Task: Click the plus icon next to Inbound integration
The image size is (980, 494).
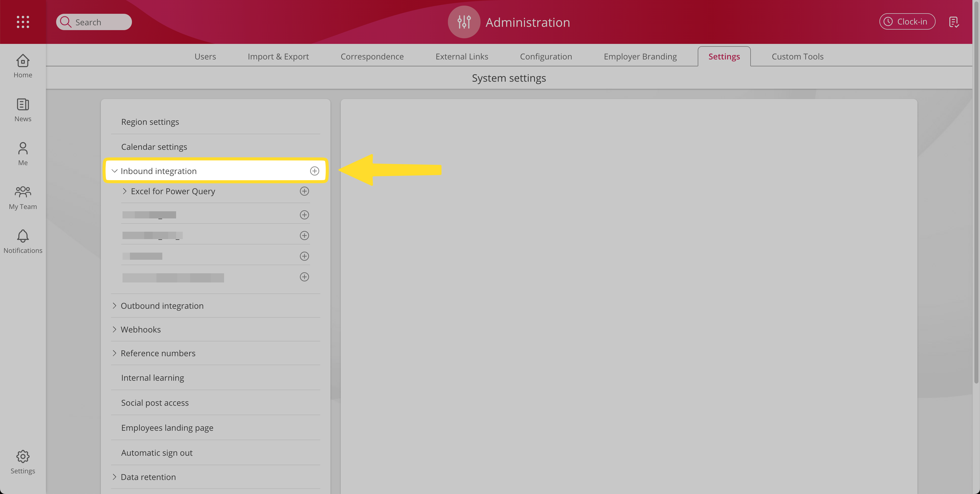Action: [314, 171]
